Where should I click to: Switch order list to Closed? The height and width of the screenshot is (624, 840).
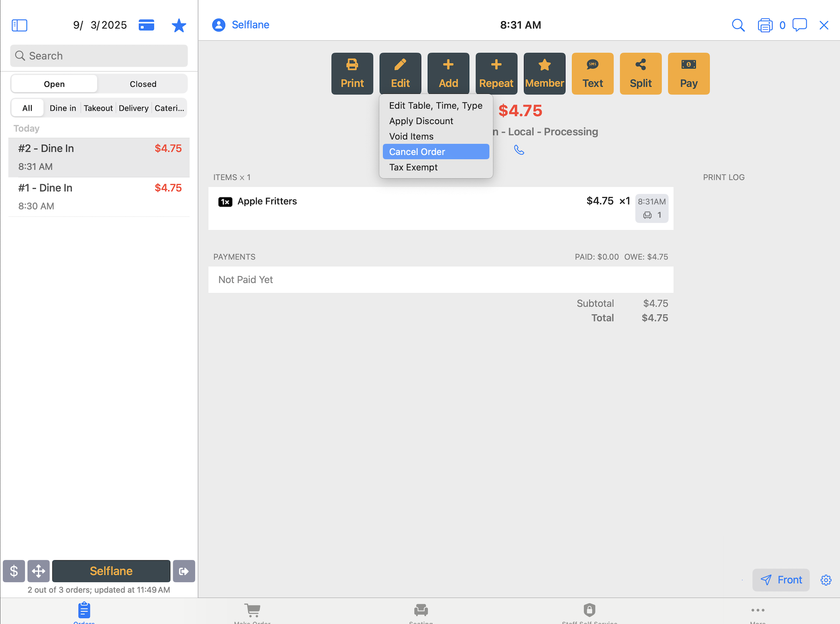click(143, 84)
